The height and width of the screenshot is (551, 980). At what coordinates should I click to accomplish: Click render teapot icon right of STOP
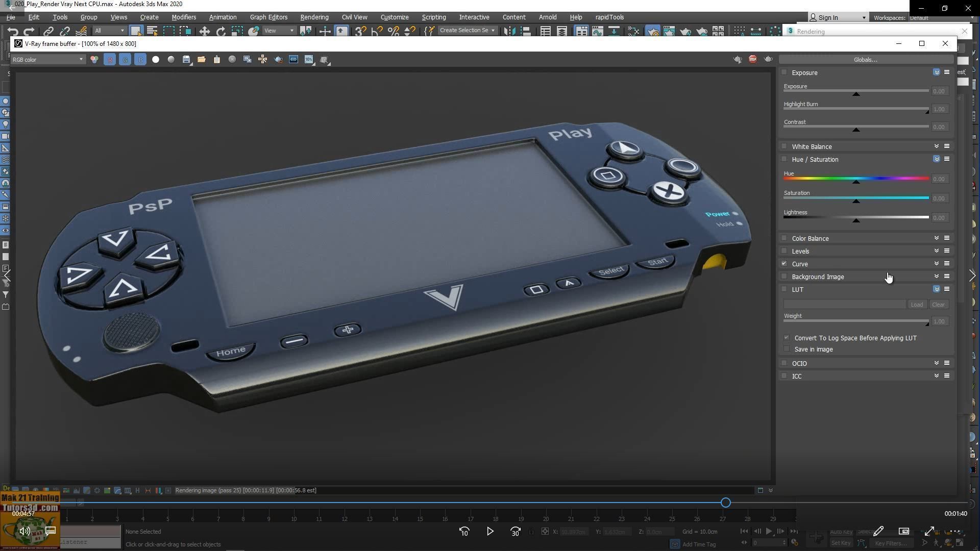tap(768, 60)
